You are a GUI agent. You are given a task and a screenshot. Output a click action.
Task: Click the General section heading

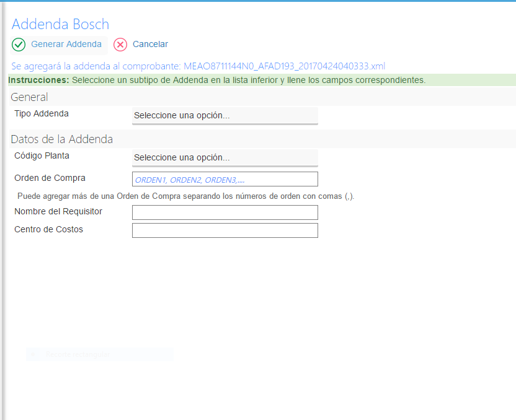29,97
